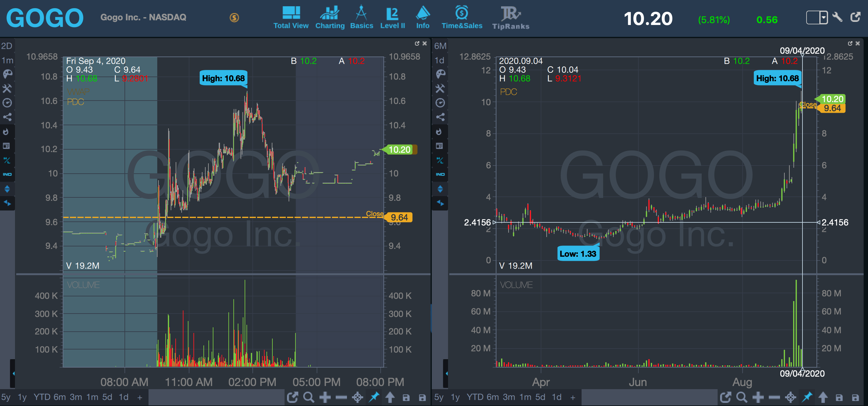This screenshot has height=406, width=868.
Task: Select 3m range under left chart
Action: click(76, 397)
